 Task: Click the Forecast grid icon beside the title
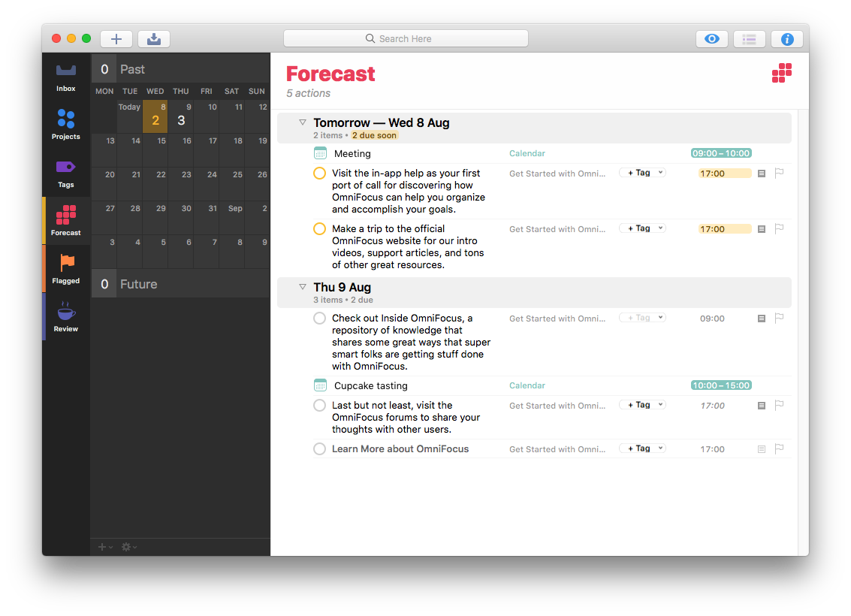[x=782, y=73]
